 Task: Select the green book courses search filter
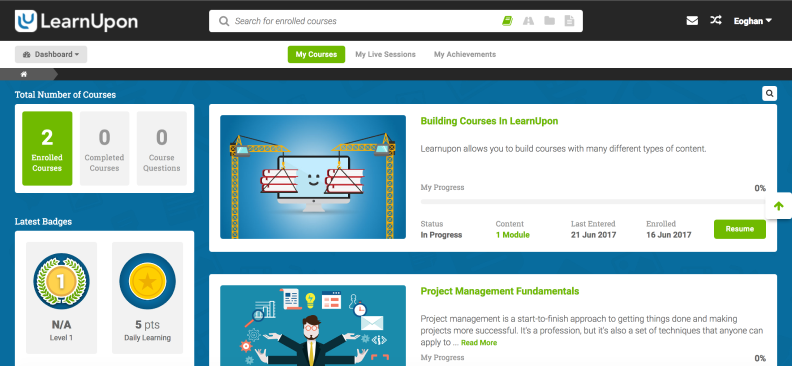(x=507, y=21)
